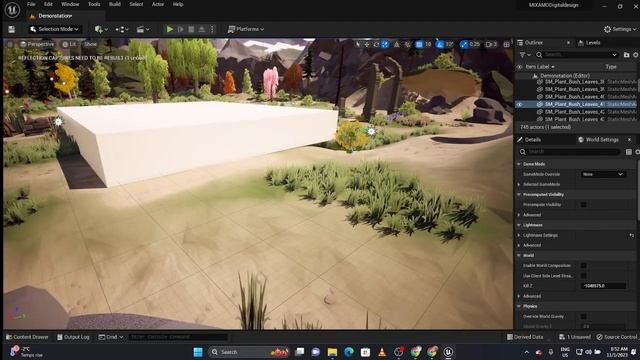Viewport: 640px width, 360px height.
Task: Activate the Scale tool in the viewport
Action: point(385,44)
